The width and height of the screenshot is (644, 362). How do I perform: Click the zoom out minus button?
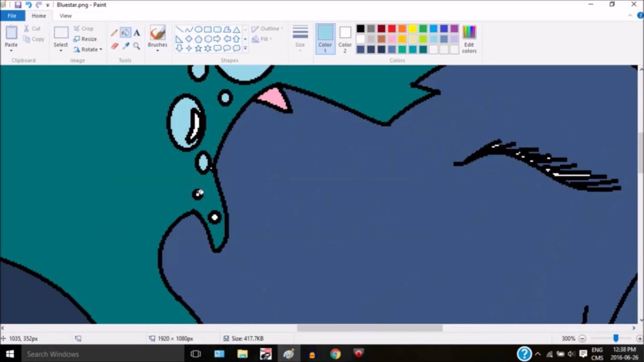[x=582, y=338]
